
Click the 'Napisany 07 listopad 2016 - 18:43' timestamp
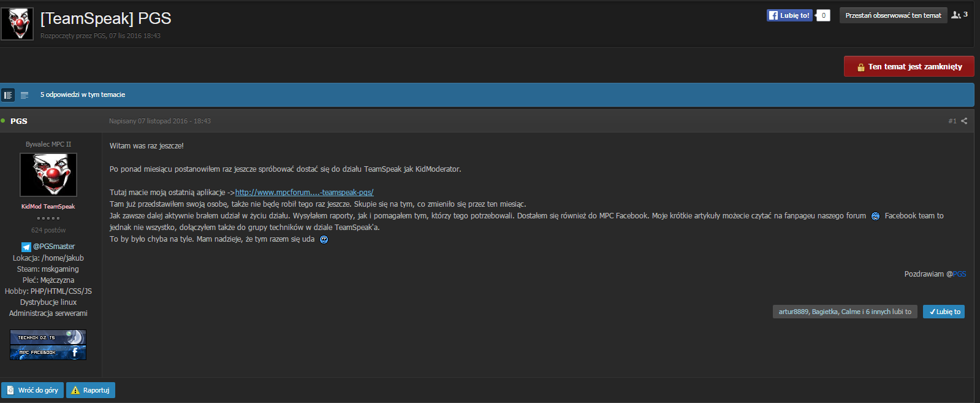(160, 121)
